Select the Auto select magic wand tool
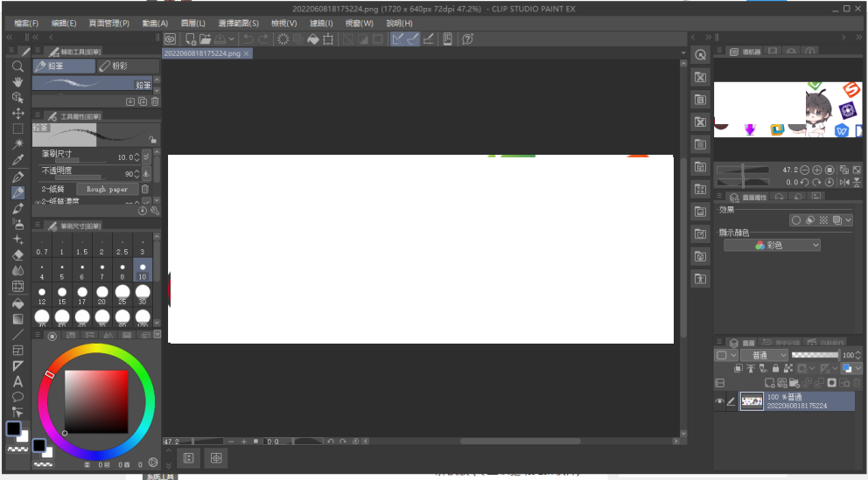Image resolution: width=868 pixels, height=480 pixels. [x=17, y=144]
